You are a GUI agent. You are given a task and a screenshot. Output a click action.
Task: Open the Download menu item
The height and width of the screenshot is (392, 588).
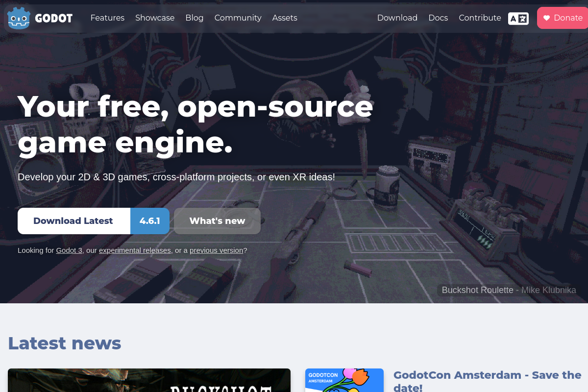coord(397,18)
